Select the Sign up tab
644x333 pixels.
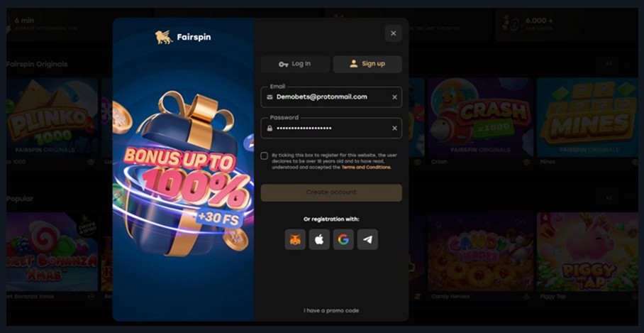tap(367, 64)
